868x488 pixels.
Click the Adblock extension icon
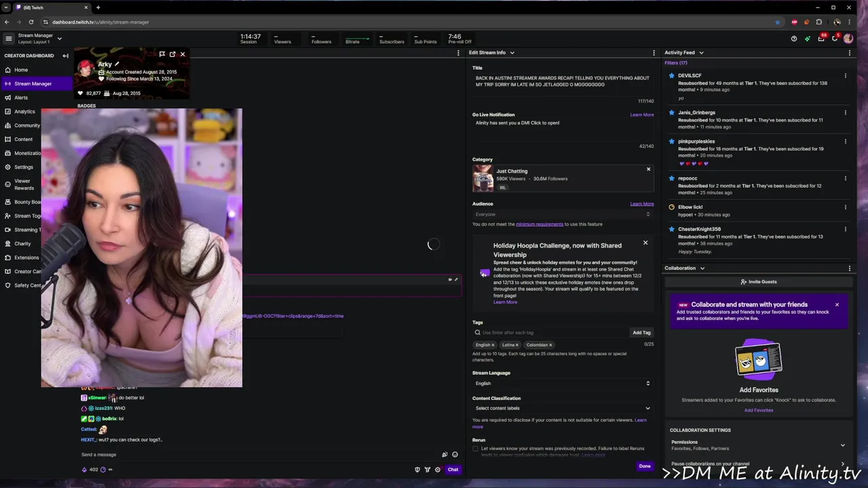(794, 22)
